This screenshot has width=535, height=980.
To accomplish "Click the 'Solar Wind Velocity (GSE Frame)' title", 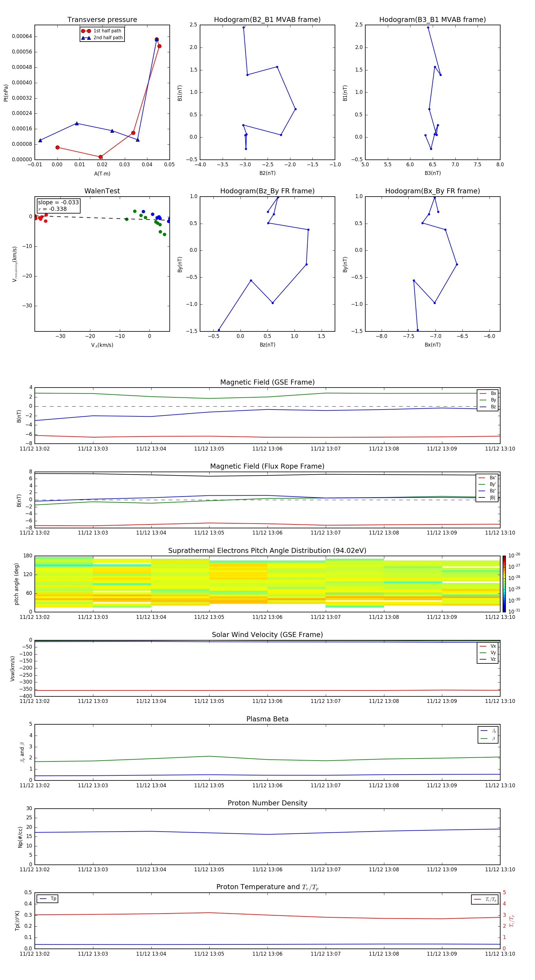I will (x=267, y=635).
